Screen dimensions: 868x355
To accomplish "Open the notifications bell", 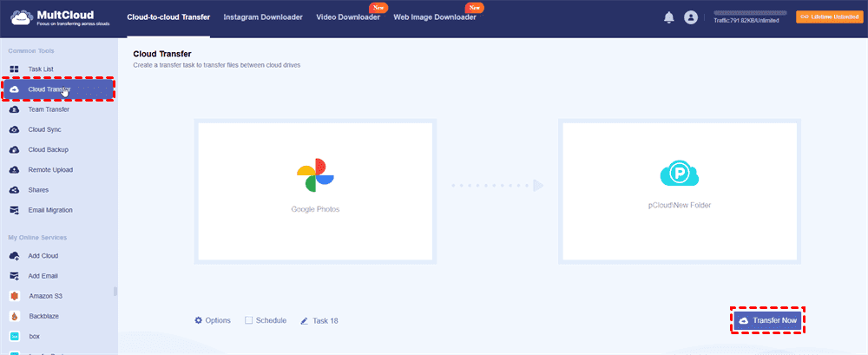I will tap(668, 17).
